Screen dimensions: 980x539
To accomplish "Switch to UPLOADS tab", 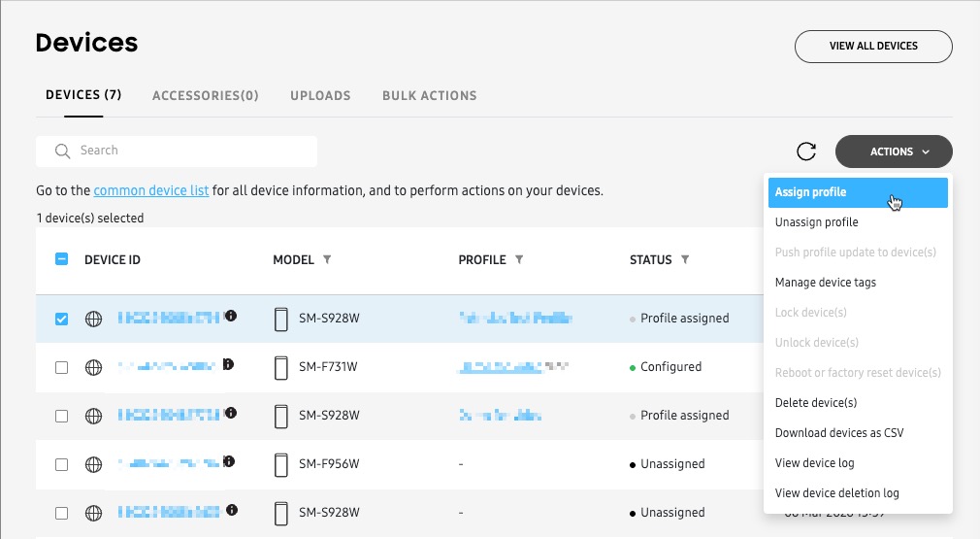I will tap(320, 96).
